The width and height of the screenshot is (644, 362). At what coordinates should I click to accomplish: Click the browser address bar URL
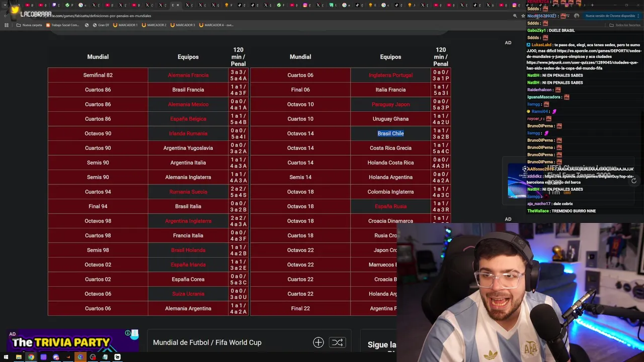coord(101,16)
